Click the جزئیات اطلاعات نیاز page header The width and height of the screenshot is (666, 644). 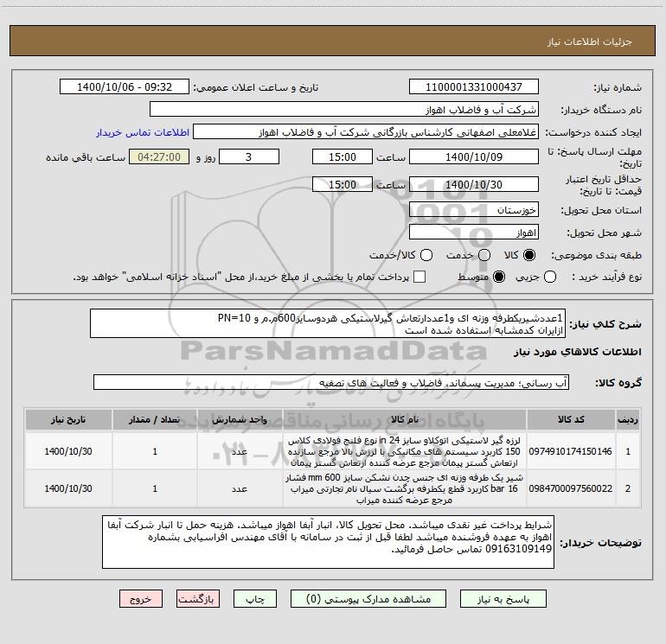pos(590,41)
